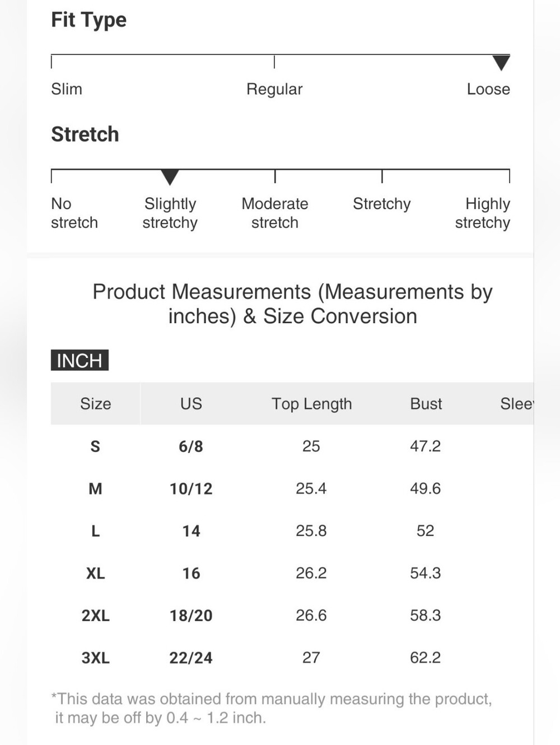This screenshot has width=560, height=745.
Task: Click the Top Length column header
Action: click(312, 404)
